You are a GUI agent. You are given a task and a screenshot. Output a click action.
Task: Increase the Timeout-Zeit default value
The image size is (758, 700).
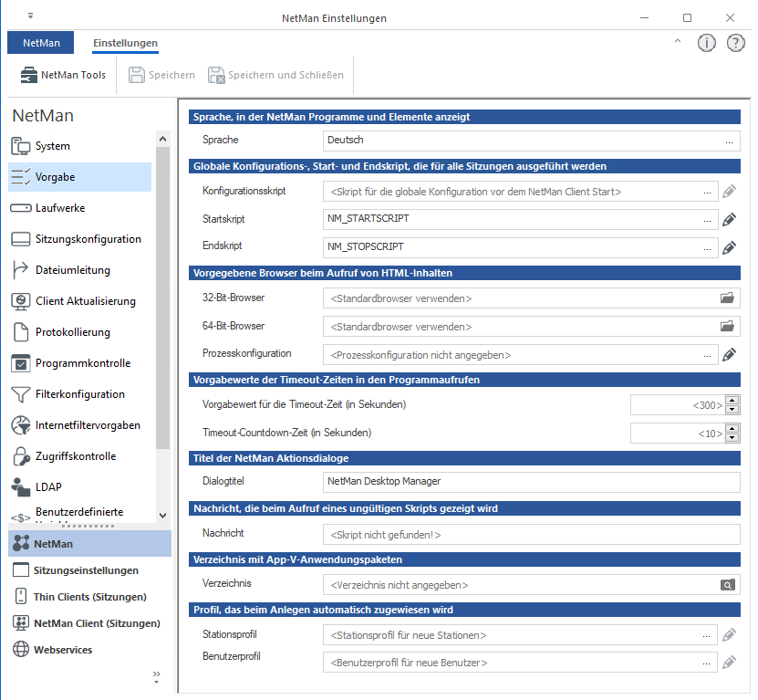pyautogui.click(x=732, y=401)
